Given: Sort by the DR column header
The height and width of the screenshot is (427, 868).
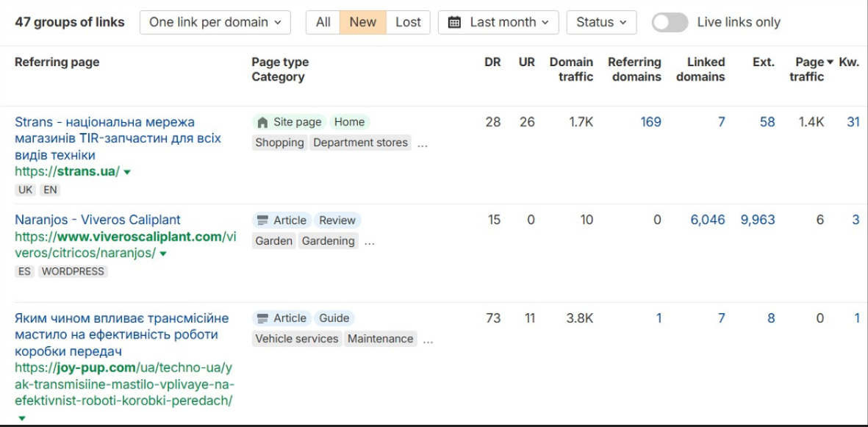Looking at the screenshot, I should point(492,62).
